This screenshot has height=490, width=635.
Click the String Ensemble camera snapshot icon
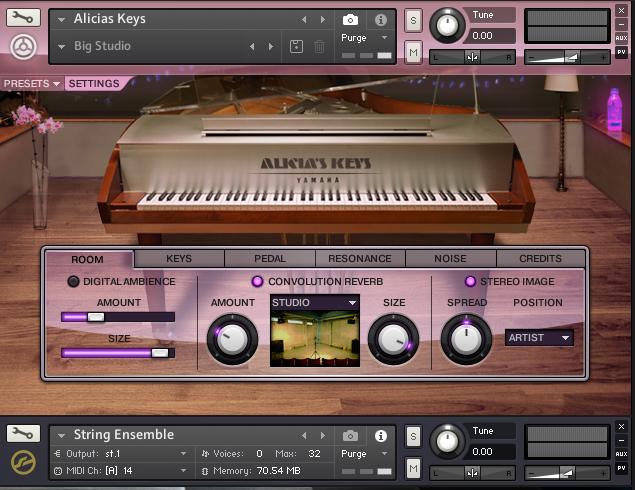[350, 436]
